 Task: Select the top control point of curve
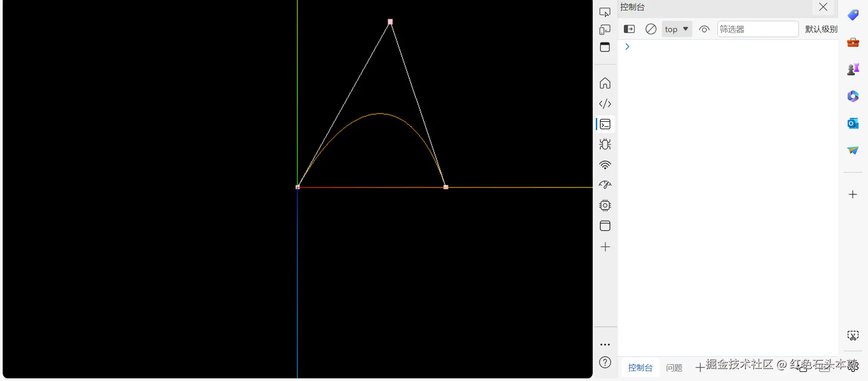pyautogui.click(x=390, y=21)
